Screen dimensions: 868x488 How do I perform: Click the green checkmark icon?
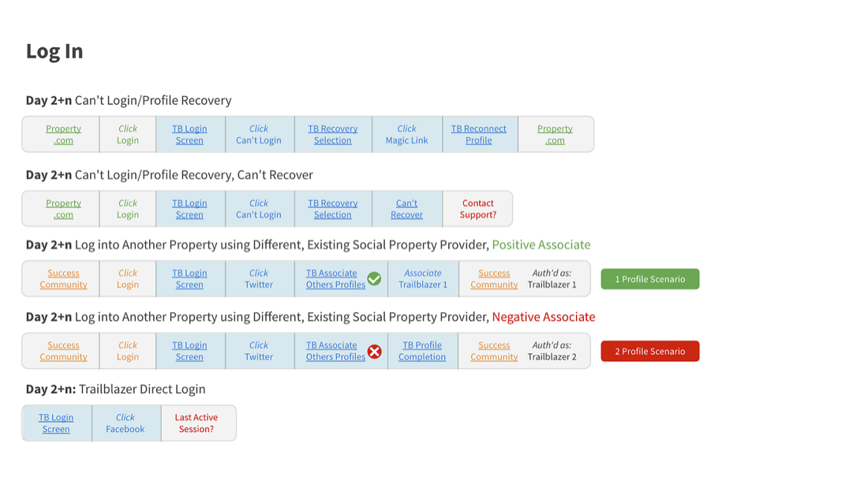pos(374,279)
